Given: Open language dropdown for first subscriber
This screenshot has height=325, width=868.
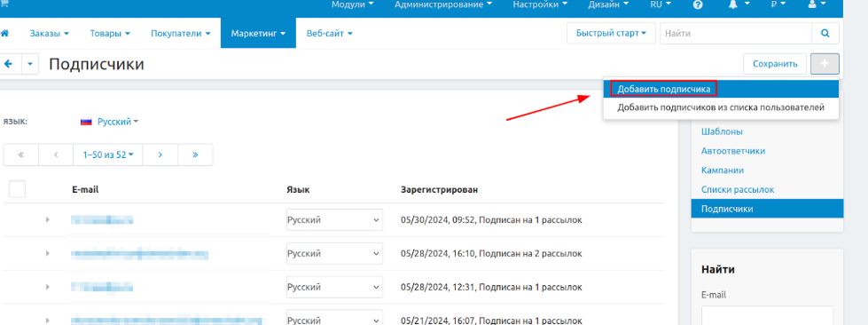Looking at the screenshot, I should tap(334, 219).
